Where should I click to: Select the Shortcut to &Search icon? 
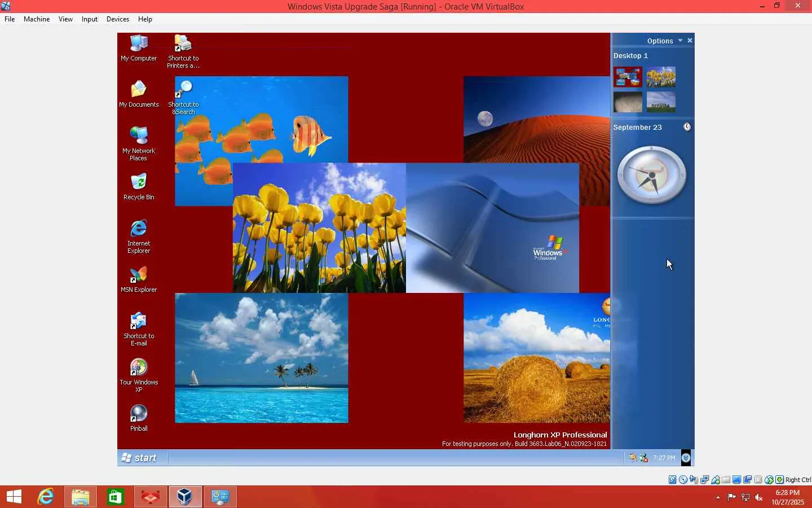[x=183, y=98]
